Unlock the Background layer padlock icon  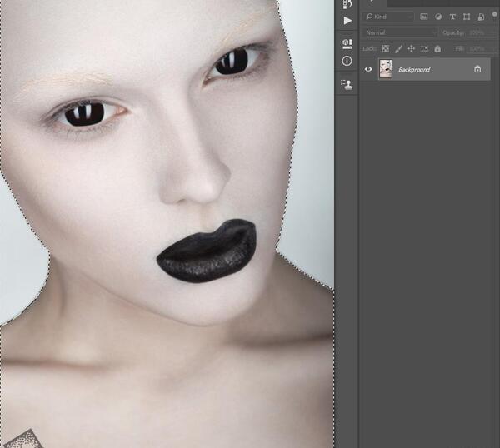(x=477, y=69)
